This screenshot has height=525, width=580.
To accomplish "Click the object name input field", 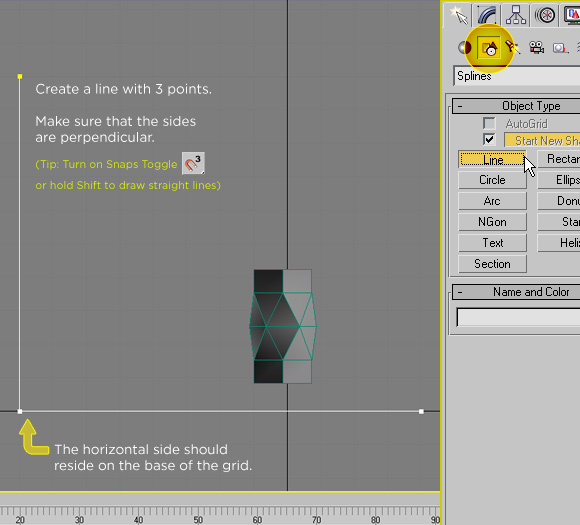I will click(518, 317).
